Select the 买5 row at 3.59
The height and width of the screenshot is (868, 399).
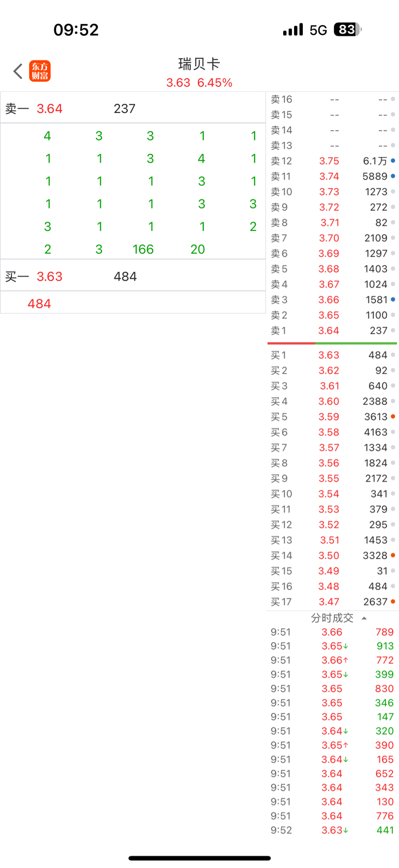click(x=332, y=417)
